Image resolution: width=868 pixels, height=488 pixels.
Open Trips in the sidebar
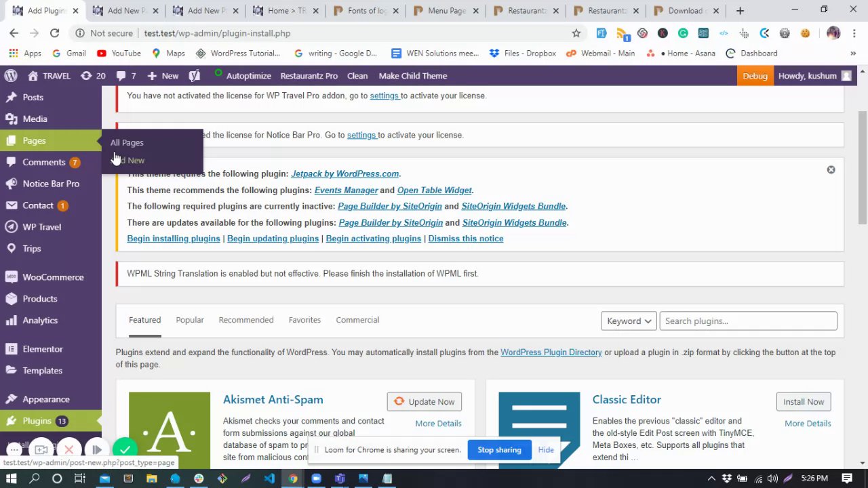32,249
